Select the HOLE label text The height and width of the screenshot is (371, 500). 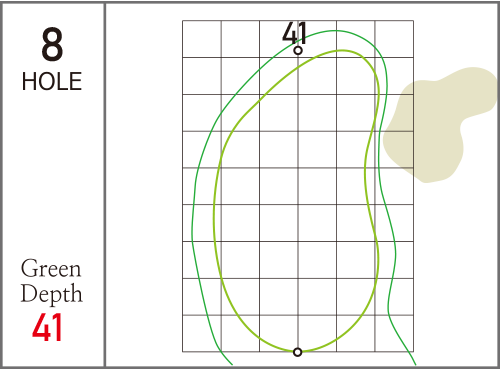tap(52, 82)
